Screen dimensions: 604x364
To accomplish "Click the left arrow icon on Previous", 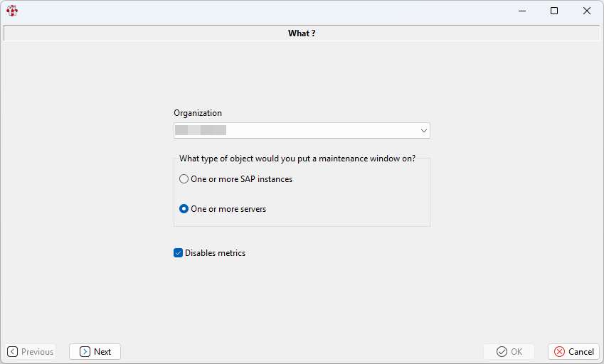I will click(x=13, y=352).
